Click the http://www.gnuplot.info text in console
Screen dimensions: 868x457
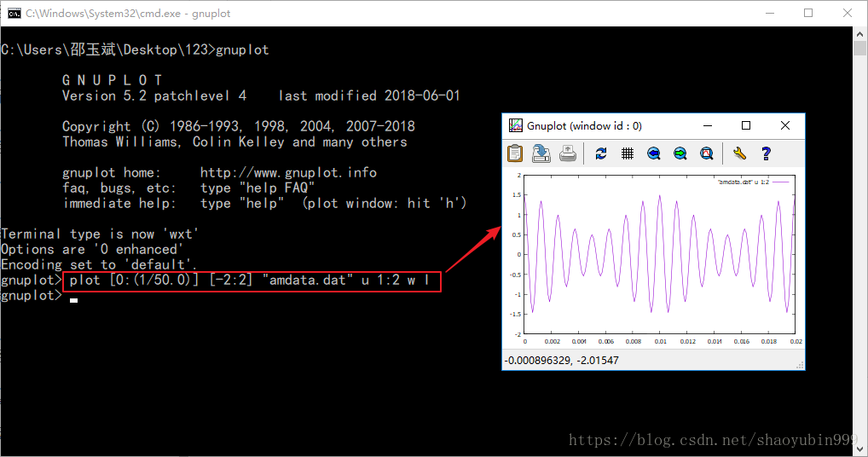point(288,172)
